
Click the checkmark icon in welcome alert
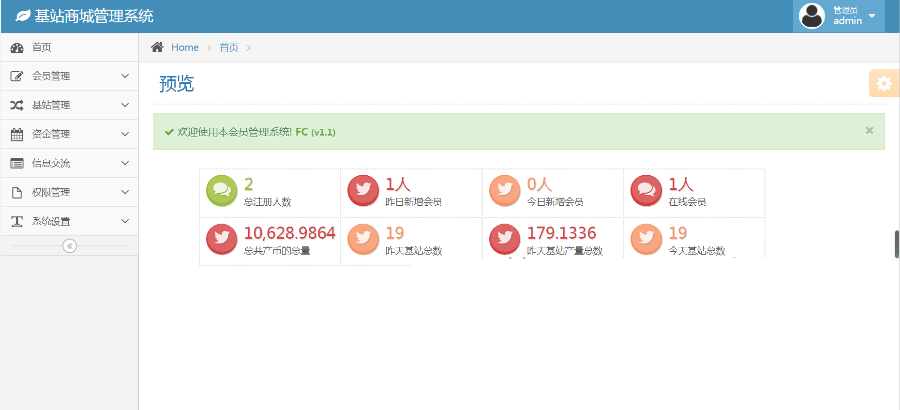coord(169,132)
